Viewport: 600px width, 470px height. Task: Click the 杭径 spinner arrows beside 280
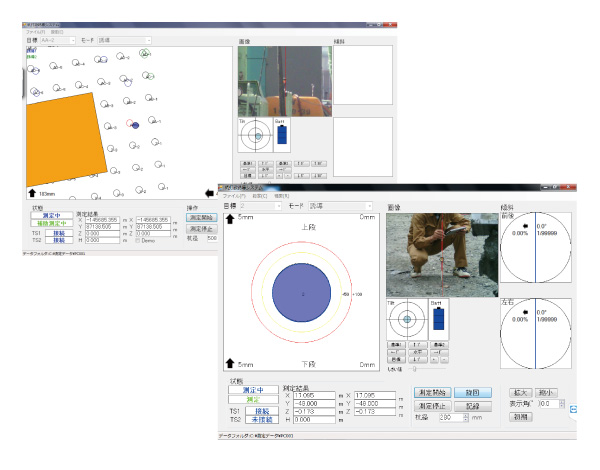pyautogui.click(x=465, y=418)
